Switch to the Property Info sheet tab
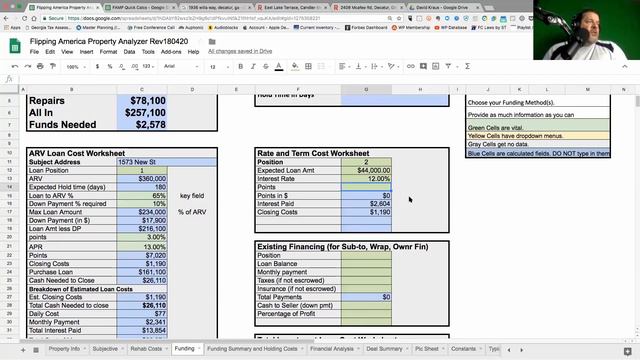 64,349
